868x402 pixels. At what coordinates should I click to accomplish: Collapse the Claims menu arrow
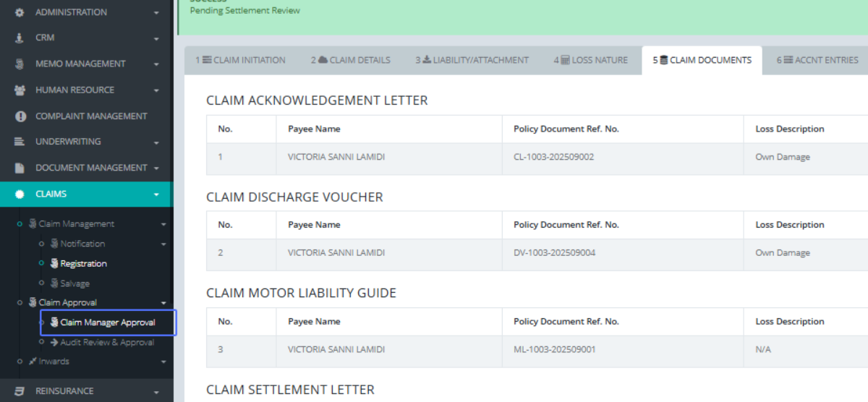coord(156,194)
